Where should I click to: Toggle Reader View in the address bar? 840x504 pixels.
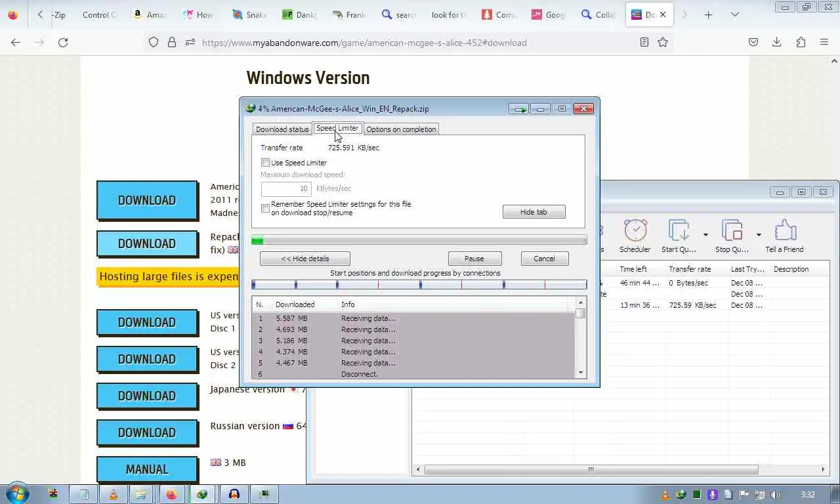click(x=644, y=43)
